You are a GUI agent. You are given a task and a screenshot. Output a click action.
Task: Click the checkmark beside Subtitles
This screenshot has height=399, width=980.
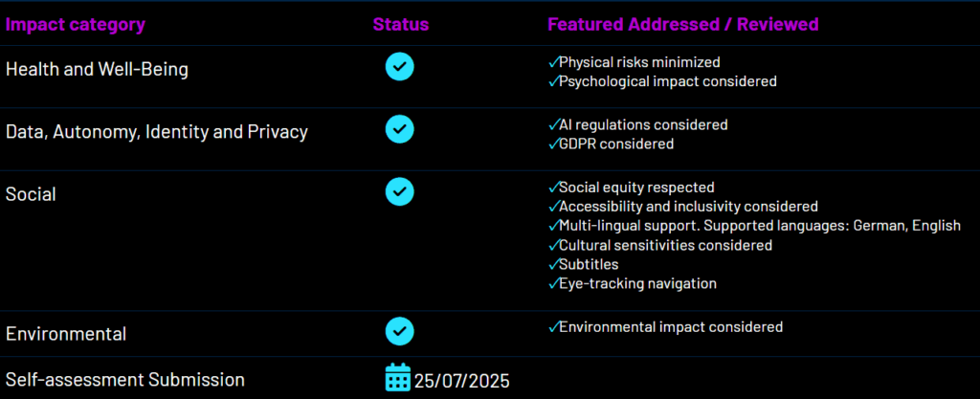point(553,265)
